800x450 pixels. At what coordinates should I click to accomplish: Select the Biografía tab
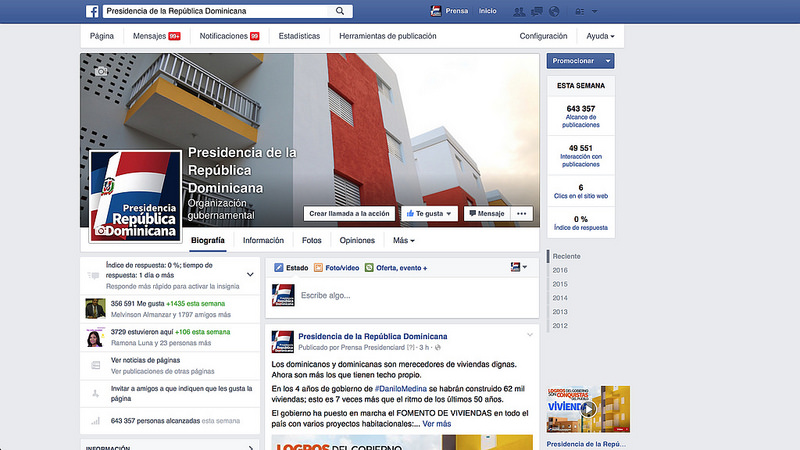click(x=208, y=240)
